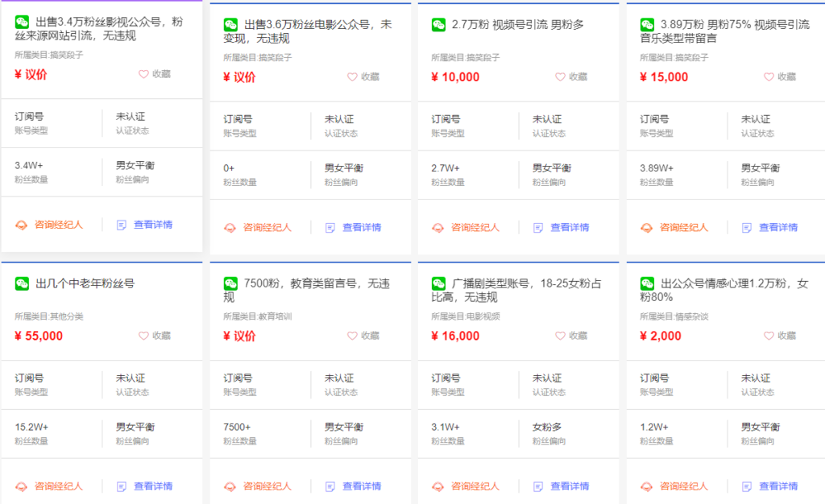Click category 所属类目:其他分类
The height and width of the screenshot is (504, 825).
49,316
